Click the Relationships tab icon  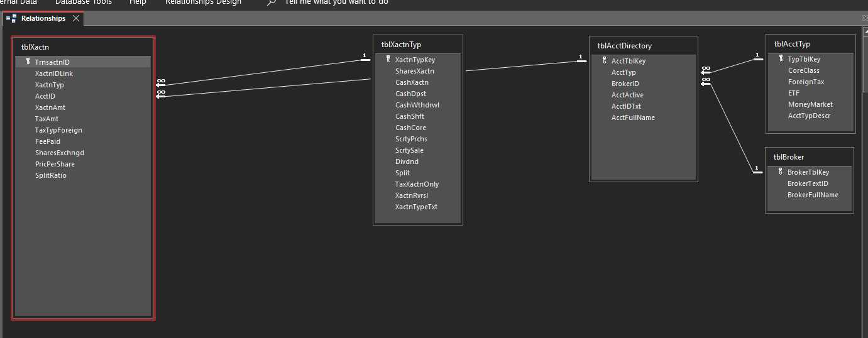(x=11, y=18)
